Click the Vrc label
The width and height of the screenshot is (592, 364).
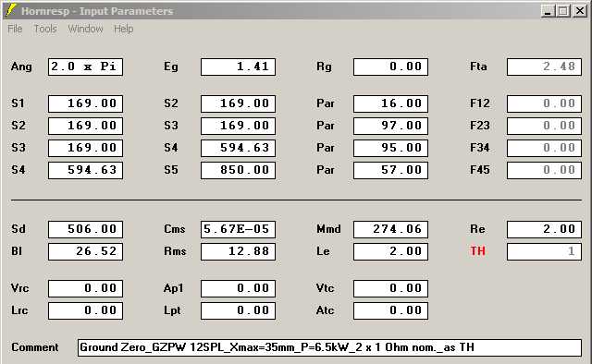pyautogui.click(x=19, y=288)
